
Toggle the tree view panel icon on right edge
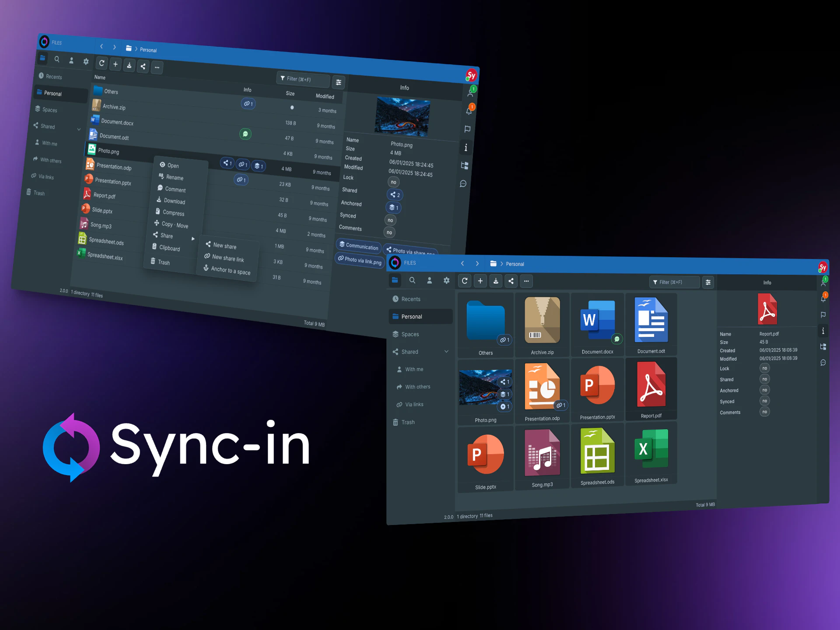tap(823, 346)
